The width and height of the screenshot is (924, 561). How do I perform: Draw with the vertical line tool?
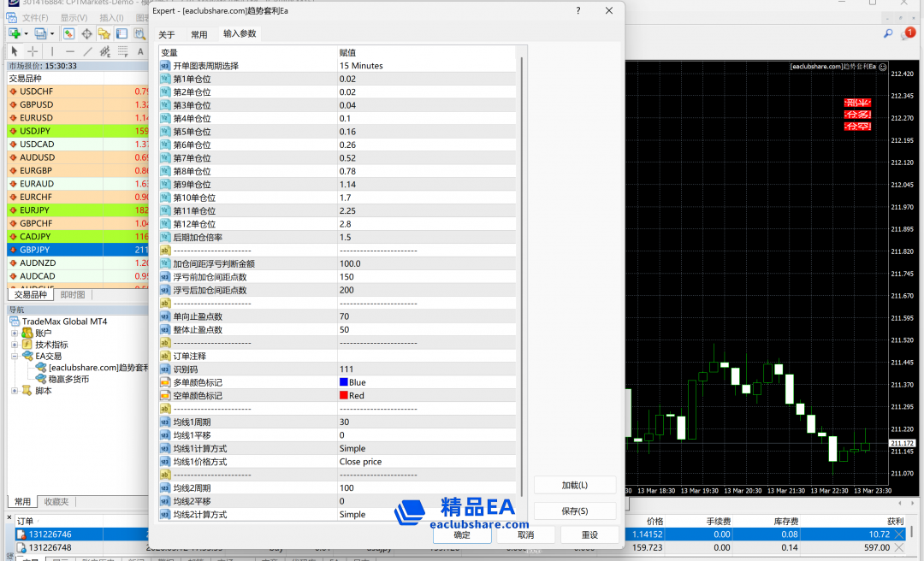(52, 51)
